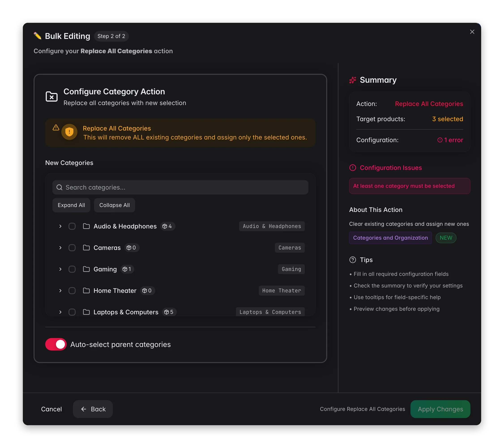
Task: Check the Cameras category checkbox
Action: (x=72, y=247)
